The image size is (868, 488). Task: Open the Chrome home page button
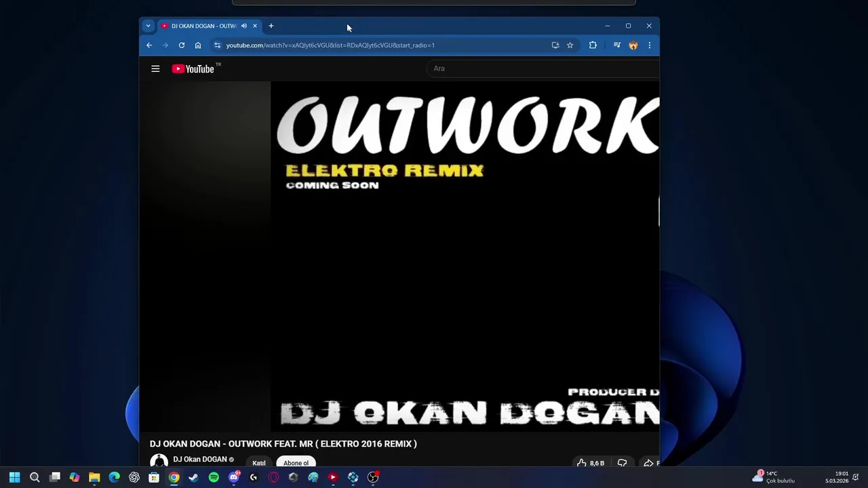[198, 45]
